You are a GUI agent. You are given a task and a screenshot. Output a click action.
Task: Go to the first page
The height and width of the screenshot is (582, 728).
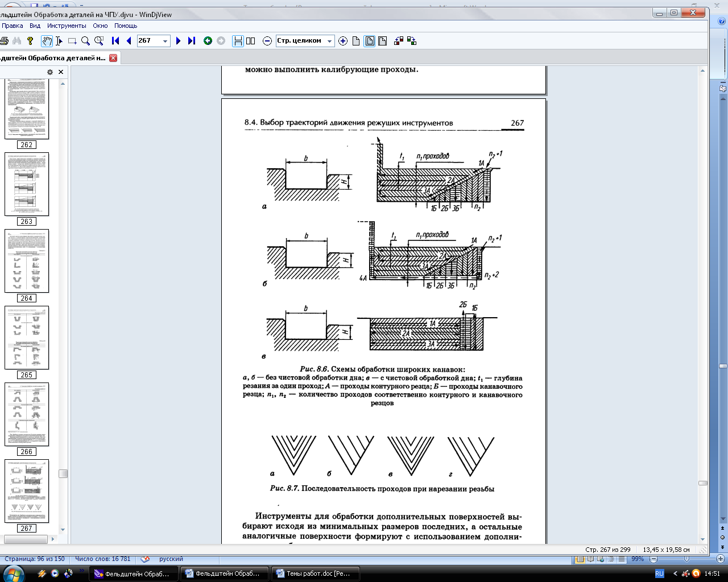click(115, 41)
